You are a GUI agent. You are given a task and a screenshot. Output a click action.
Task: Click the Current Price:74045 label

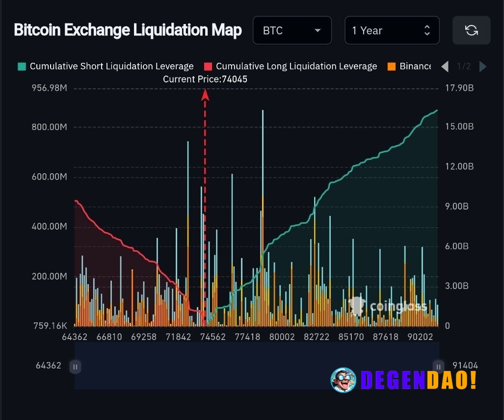click(205, 79)
